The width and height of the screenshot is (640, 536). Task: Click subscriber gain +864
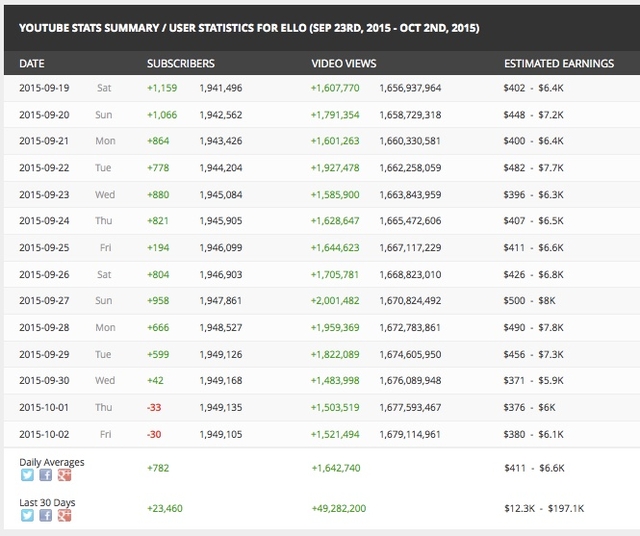[158, 141]
